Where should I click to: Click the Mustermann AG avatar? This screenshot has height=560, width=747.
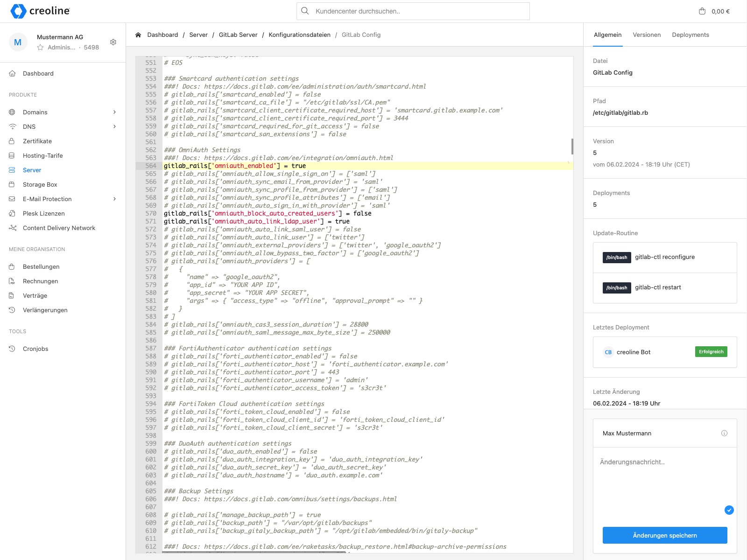[18, 42]
